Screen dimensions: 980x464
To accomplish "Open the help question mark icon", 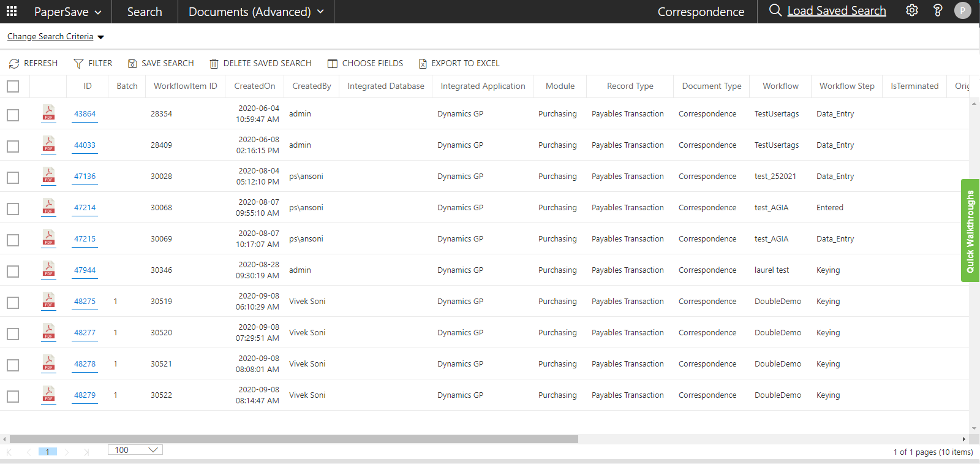I will [937, 10].
